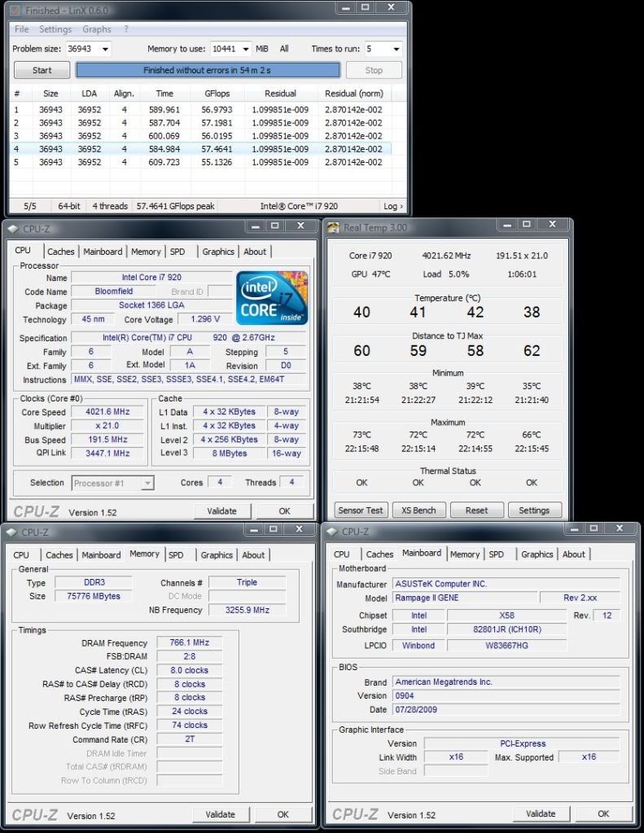Minimize the Real Temp window

coord(507,226)
